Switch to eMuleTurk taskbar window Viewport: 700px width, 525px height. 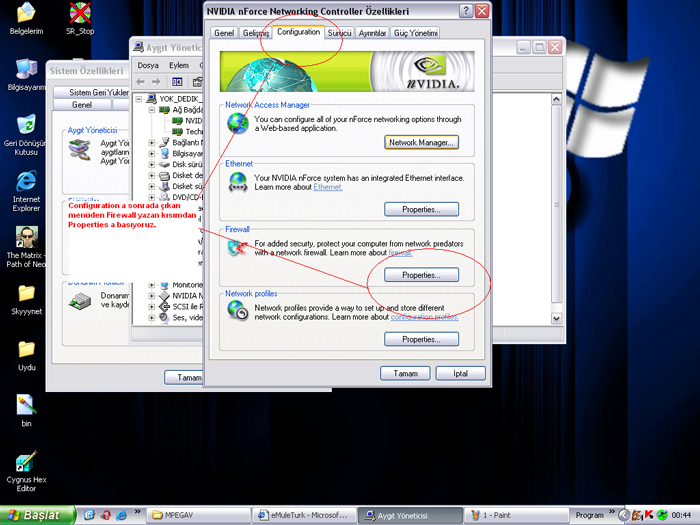point(304,515)
